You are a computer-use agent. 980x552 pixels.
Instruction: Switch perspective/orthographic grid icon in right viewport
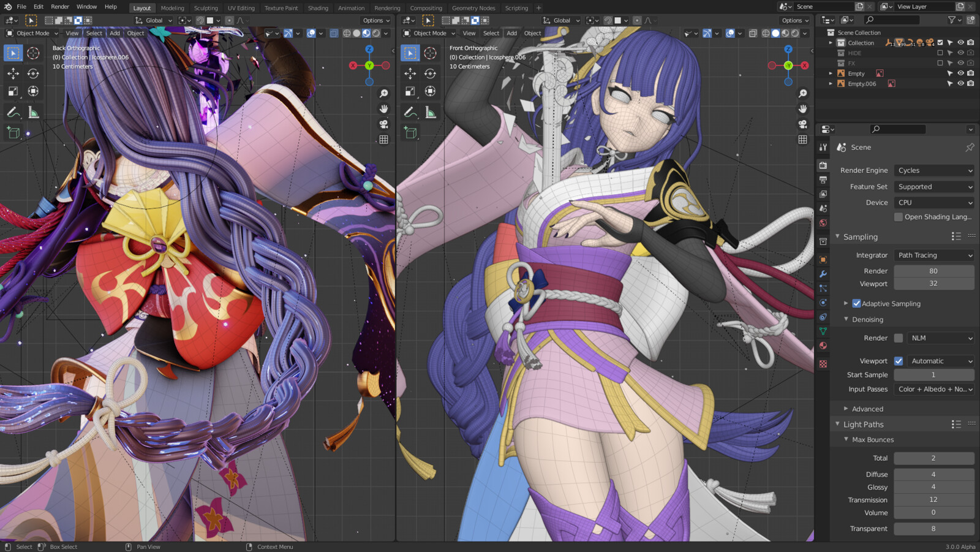click(x=802, y=139)
